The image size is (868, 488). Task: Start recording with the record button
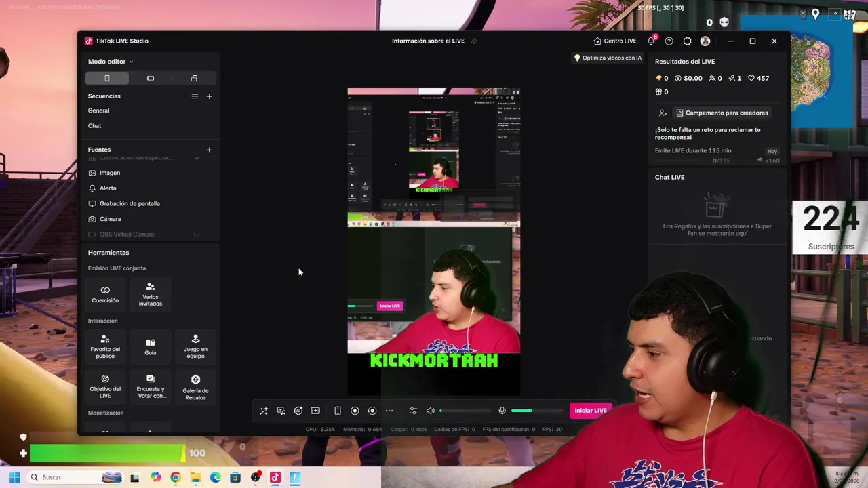coord(355,411)
